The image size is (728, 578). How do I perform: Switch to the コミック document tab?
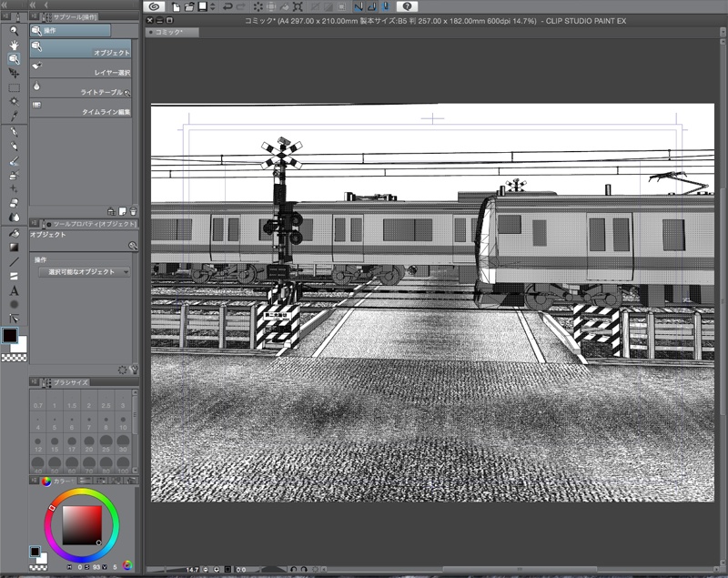(172, 32)
